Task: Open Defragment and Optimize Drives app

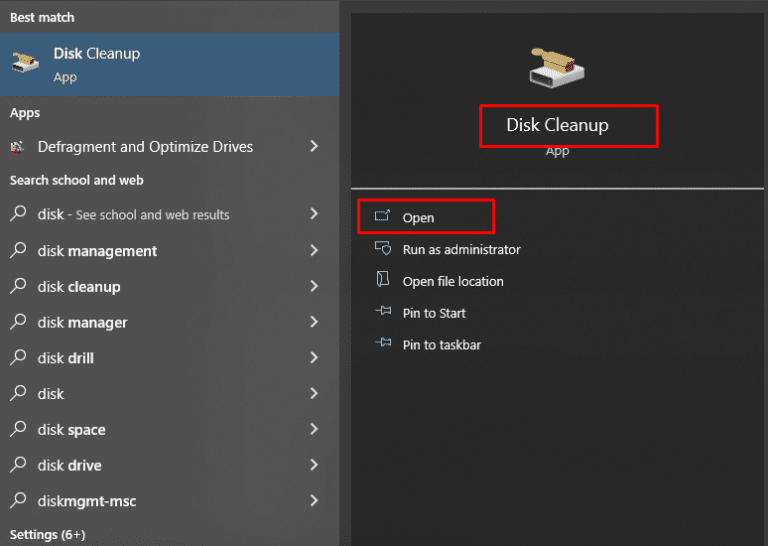Action: click(145, 146)
